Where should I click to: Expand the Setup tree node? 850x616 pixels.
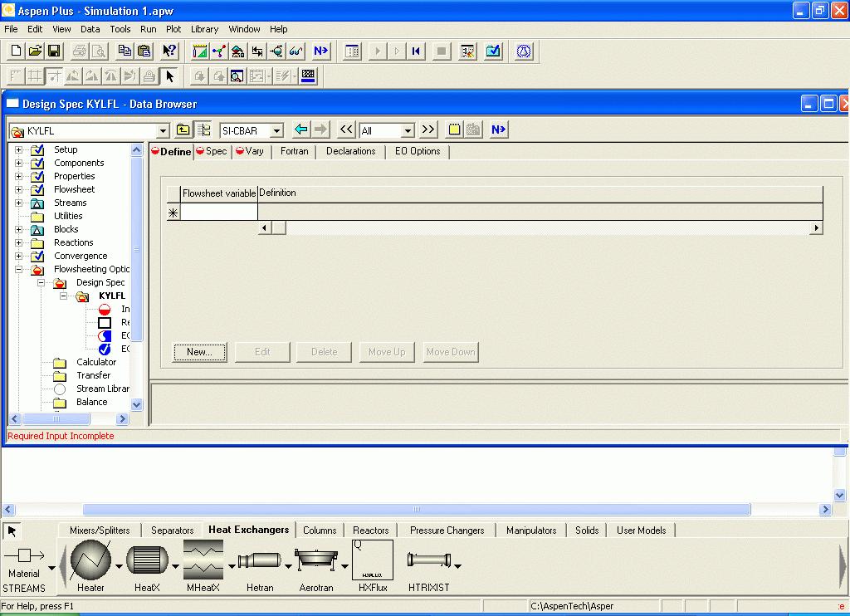[x=18, y=149]
